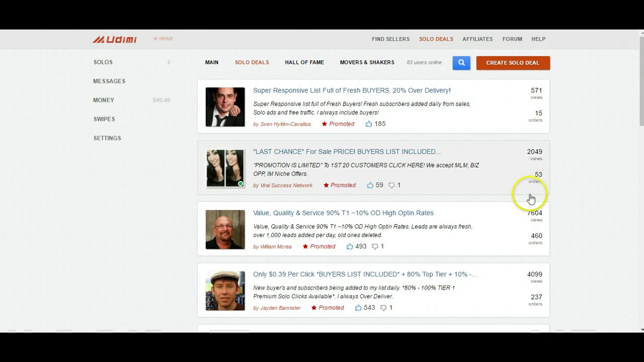
Task: Click the blue search icon button
Action: (x=461, y=63)
